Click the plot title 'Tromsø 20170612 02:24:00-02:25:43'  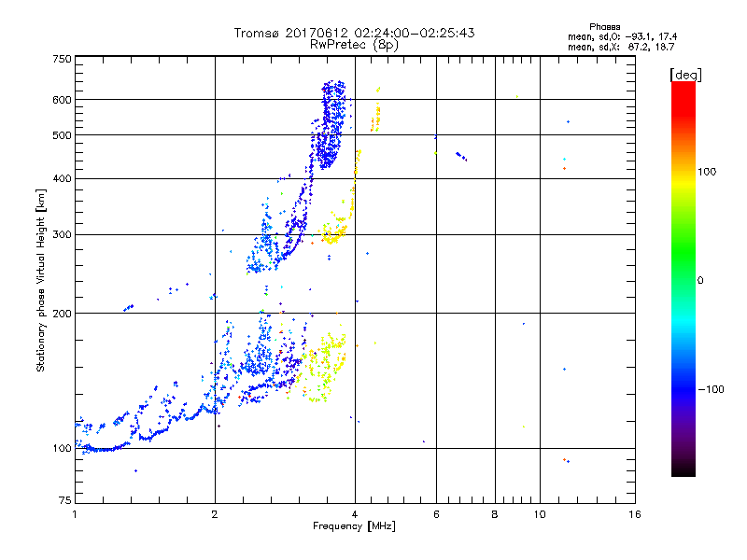[x=354, y=33]
